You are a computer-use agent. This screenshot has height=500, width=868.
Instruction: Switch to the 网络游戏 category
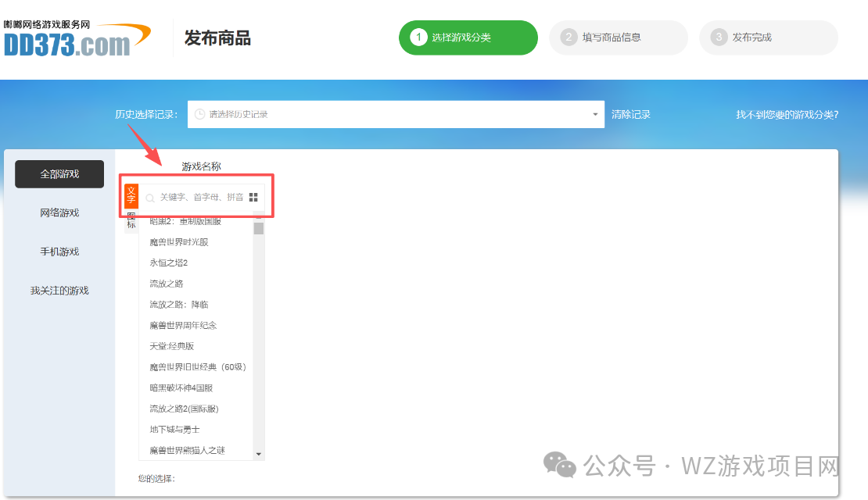pos(59,212)
